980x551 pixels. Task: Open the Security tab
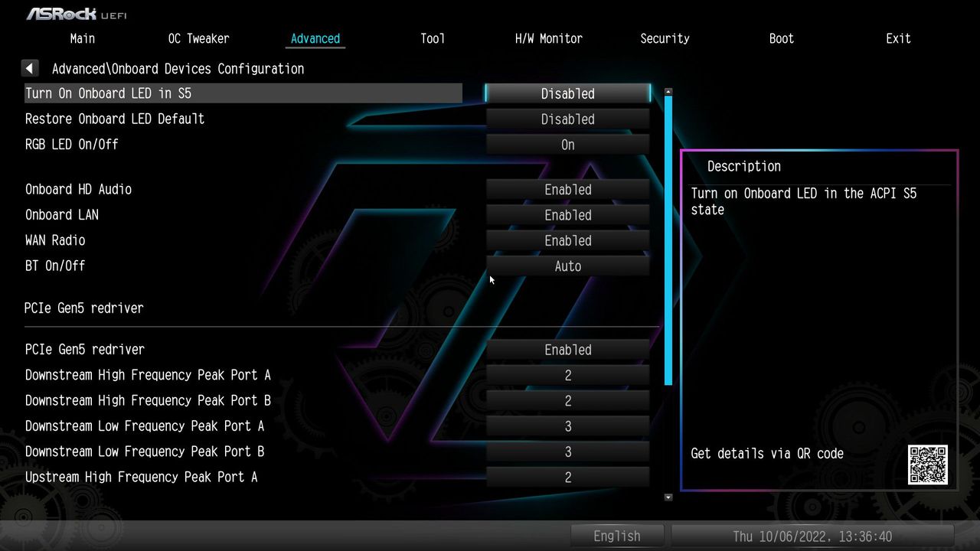coord(665,38)
